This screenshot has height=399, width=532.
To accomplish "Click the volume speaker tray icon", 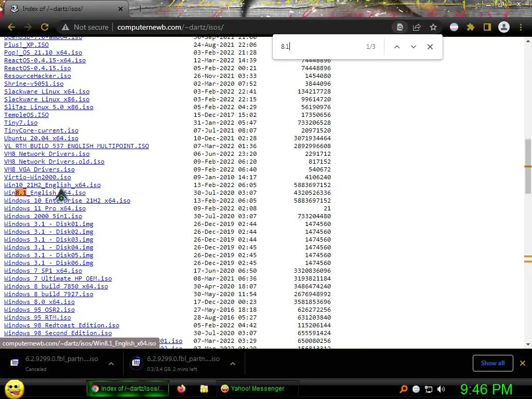I will 441,389.
